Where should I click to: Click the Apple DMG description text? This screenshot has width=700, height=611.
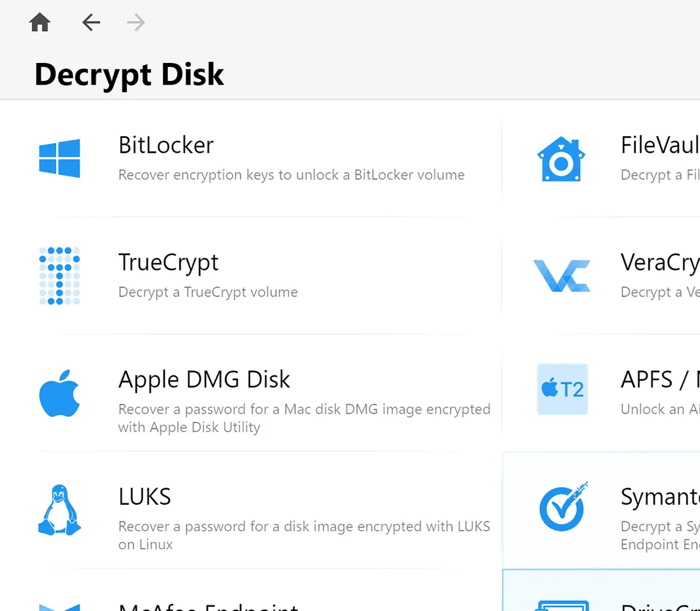(304, 418)
